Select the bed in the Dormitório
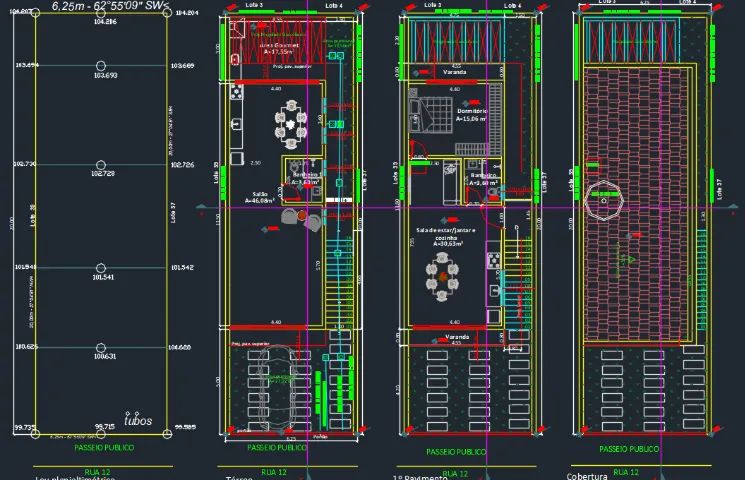The height and width of the screenshot is (480, 745). pyautogui.click(x=431, y=115)
